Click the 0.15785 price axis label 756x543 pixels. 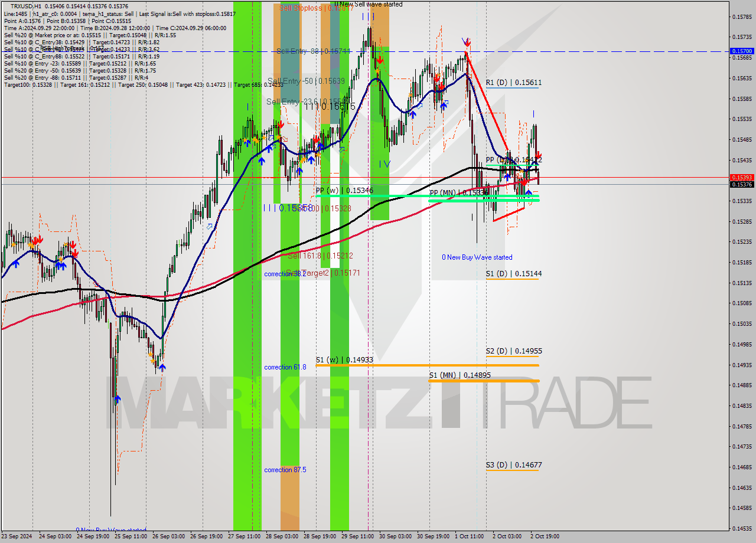742,17
